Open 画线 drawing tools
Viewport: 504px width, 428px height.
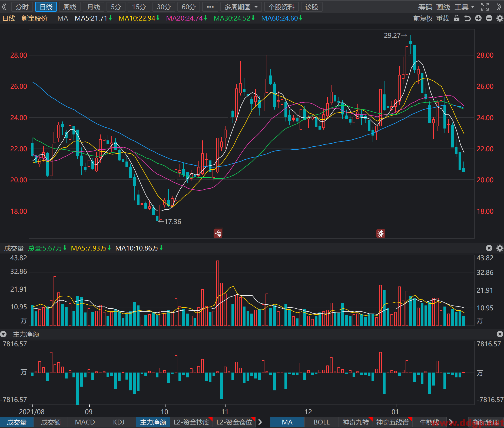click(x=443, y=7)
